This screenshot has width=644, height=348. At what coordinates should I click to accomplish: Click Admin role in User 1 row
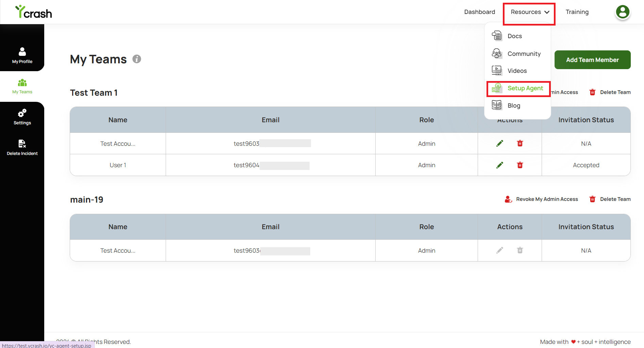tap(427, 165)
